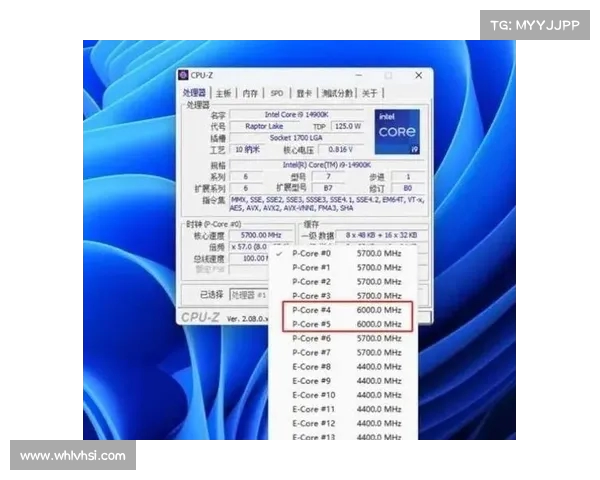Image resolution: width=600 pixels, height=480 pixels.
Task: Select P-Core #3 in core list
Action: tap(342, 296)
